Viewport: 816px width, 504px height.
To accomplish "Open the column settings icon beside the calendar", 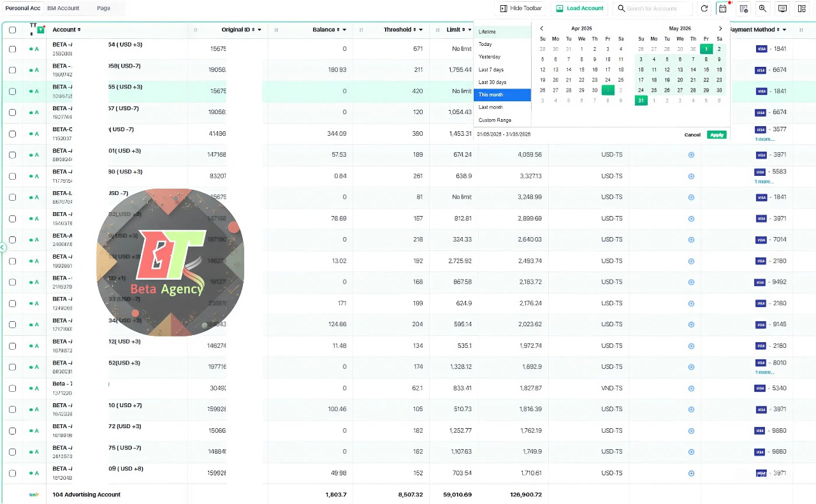I will tap(743, 8).
